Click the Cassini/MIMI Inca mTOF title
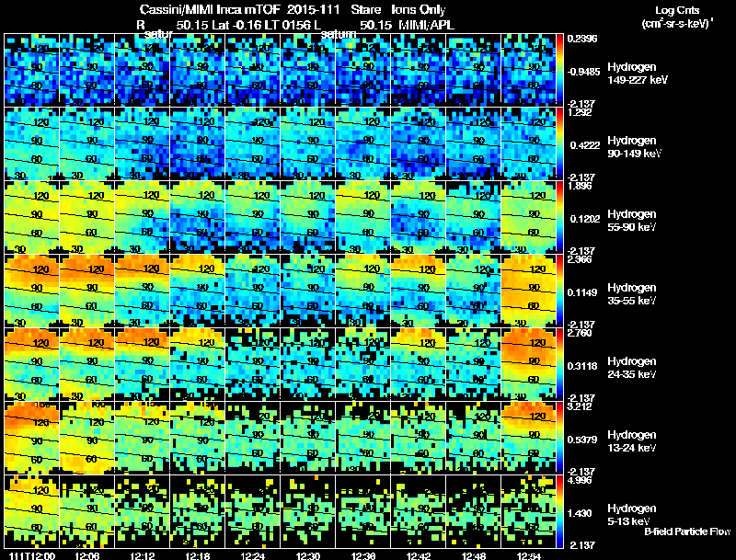This screenshot has width=736, height=560. [x=210, y=10]
